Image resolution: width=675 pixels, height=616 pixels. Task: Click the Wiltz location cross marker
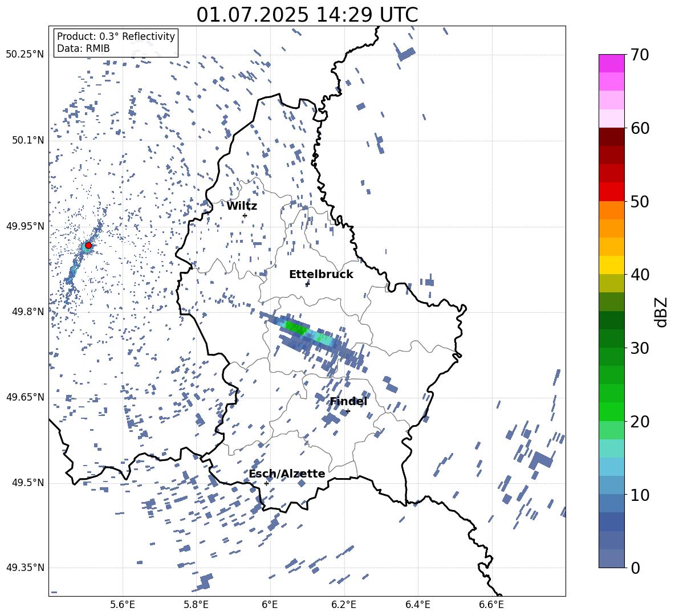click(x=245, y=215)
